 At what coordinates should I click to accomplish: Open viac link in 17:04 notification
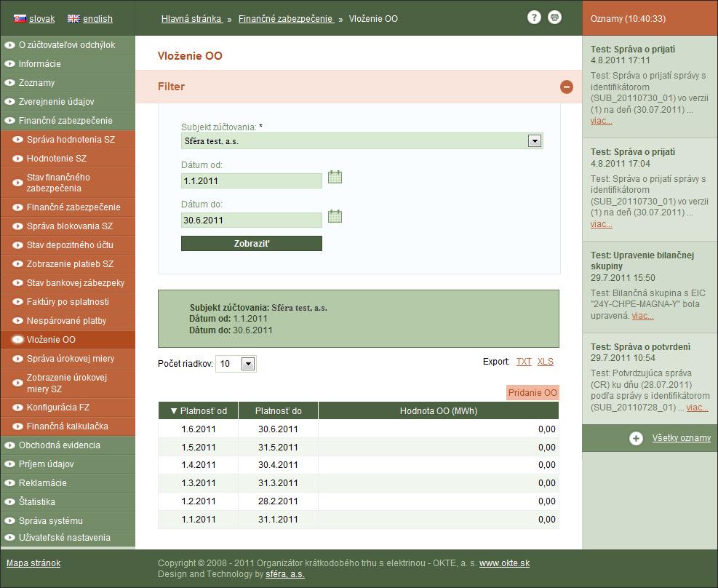click(601, 224)
